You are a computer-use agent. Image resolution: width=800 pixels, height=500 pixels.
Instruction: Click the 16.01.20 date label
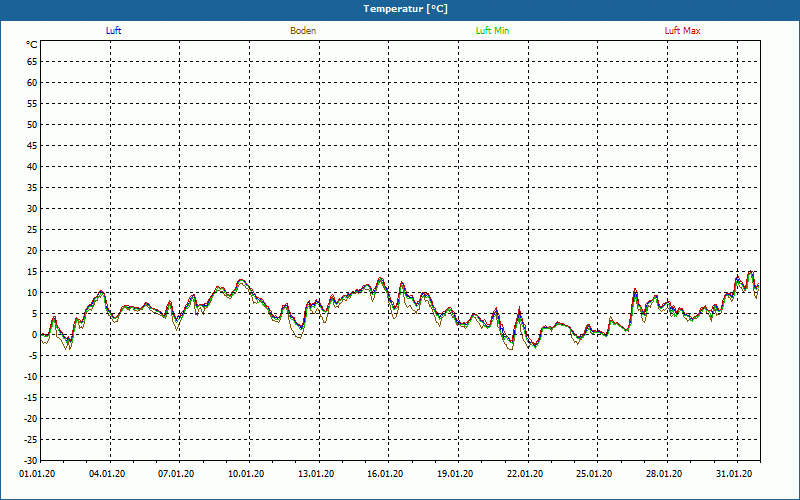pos(385,474)
